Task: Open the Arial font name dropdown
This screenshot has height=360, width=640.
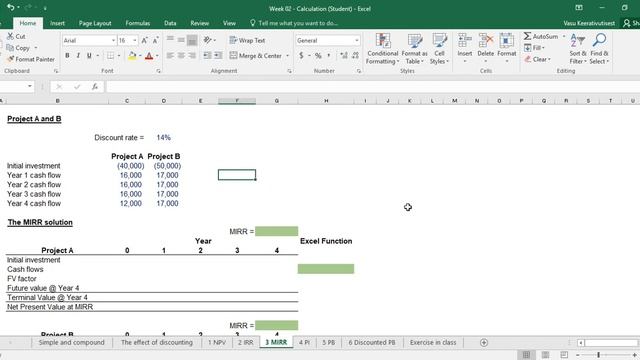Action: (x=113, y=40)
